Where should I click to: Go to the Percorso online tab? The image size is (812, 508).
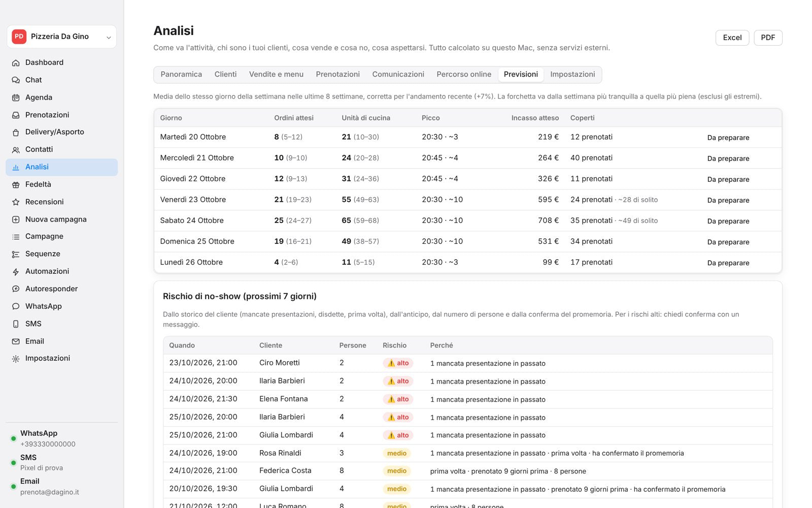click(x=464, y=74)
